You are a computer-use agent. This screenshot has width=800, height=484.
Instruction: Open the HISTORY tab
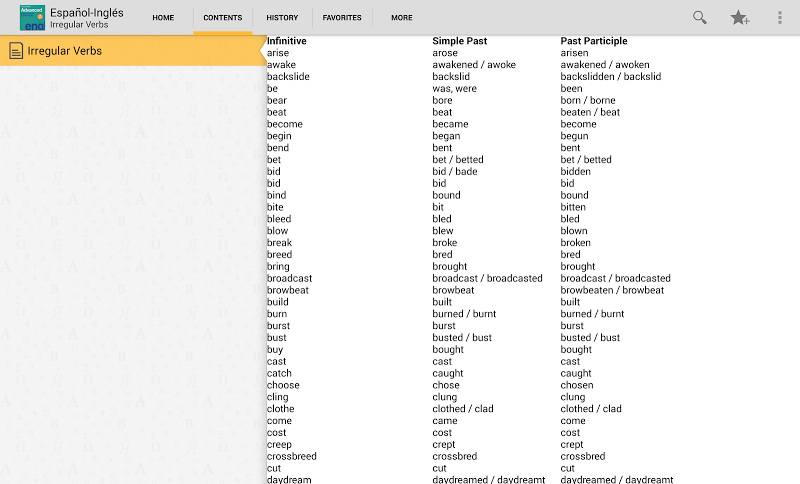click(282, 17)
